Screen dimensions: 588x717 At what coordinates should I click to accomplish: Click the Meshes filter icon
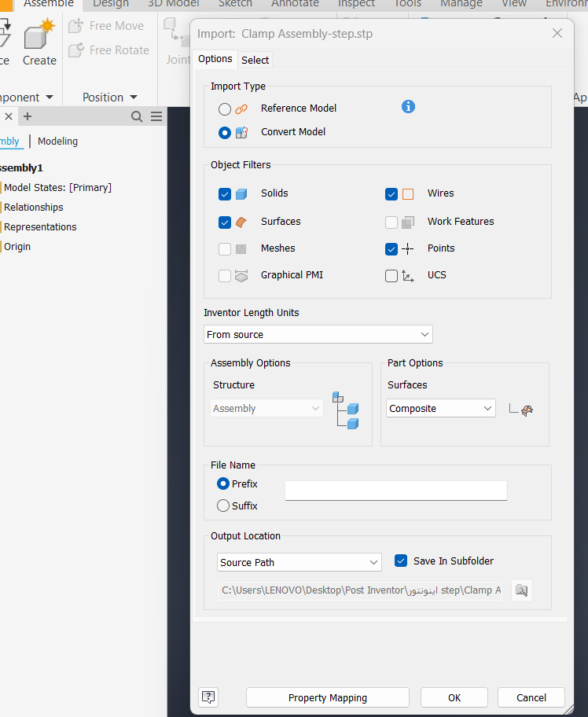241,249
